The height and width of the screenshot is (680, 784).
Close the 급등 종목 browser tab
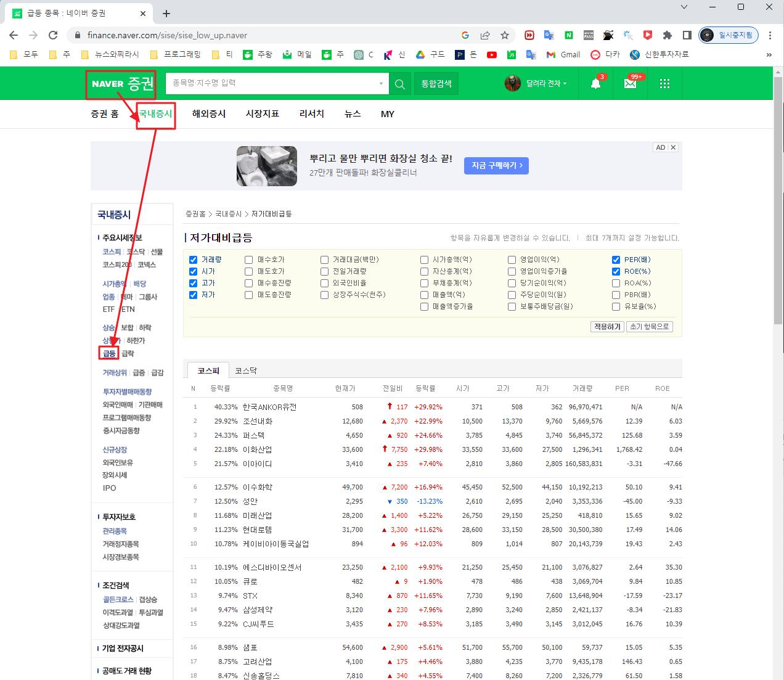point(143,13)
